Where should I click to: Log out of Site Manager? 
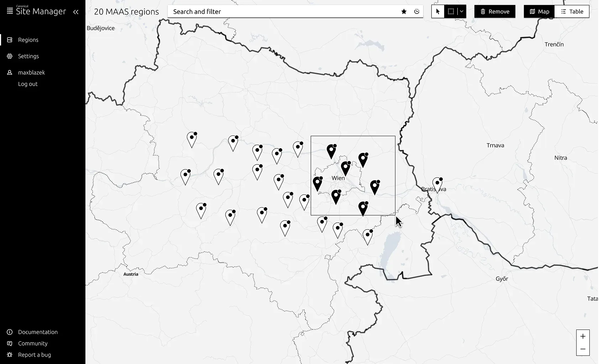[x=28, y=84]
